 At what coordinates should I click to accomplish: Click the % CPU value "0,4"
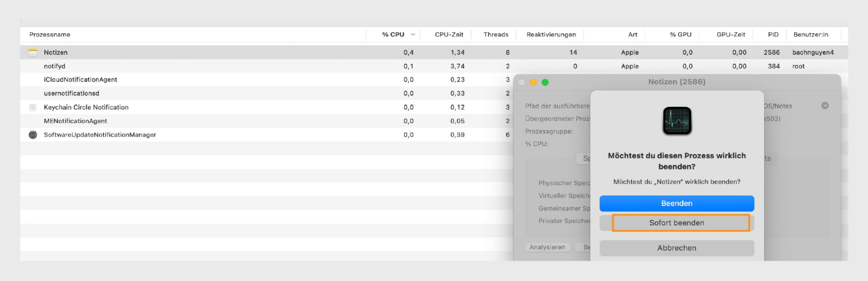409,52
